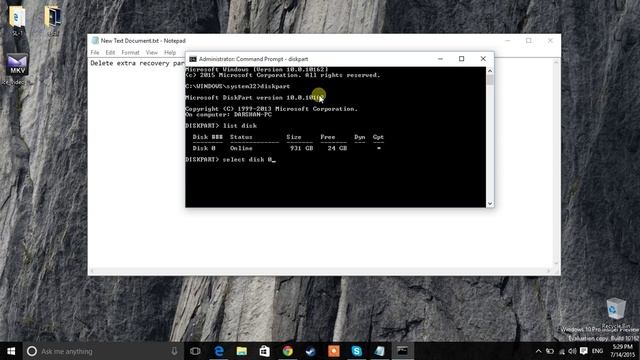Click the 'Status' column header

pyautogui.click(x=241, y=137)
